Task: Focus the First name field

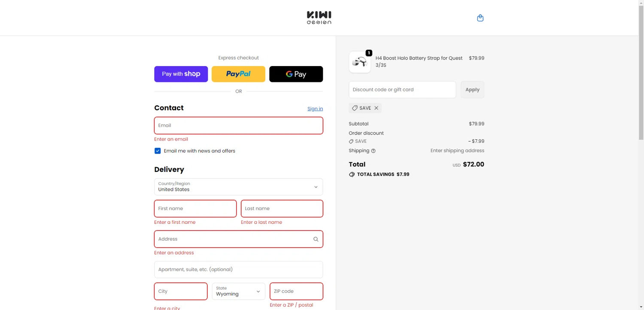Action: [195, 208]
